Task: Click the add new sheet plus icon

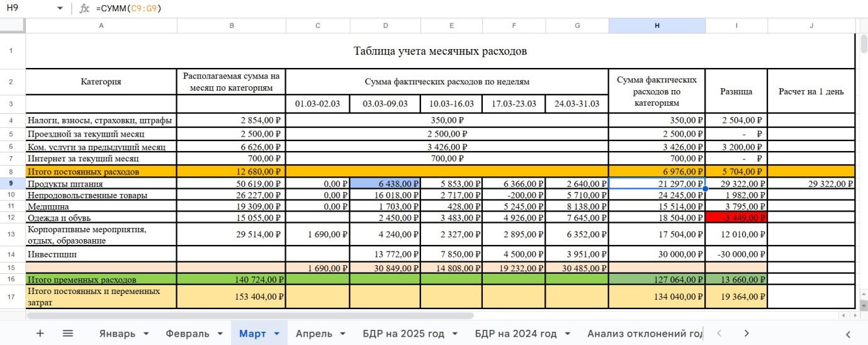Action: [40, 333]
